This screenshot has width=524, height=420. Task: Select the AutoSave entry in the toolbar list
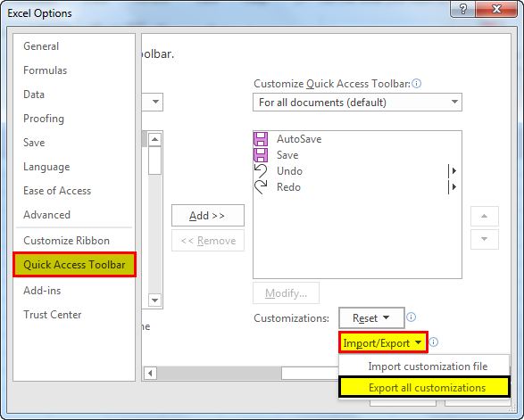(x=357, y=139)
